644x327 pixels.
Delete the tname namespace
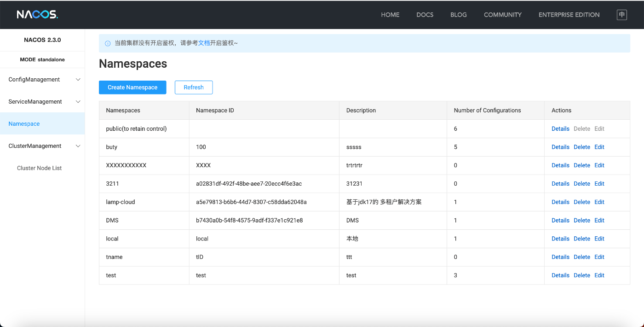point(582,257)
